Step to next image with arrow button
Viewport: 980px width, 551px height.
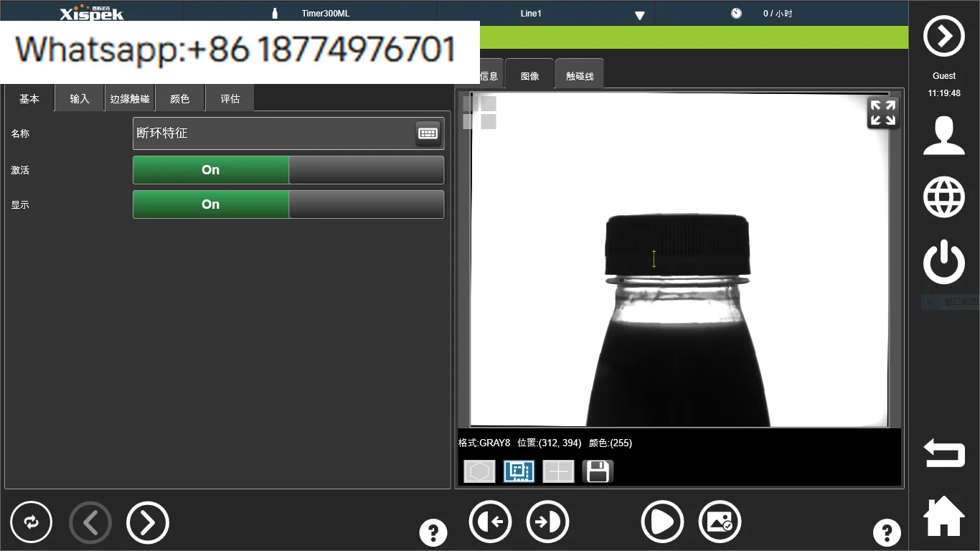pyautogui.click(x=547, y=522)
